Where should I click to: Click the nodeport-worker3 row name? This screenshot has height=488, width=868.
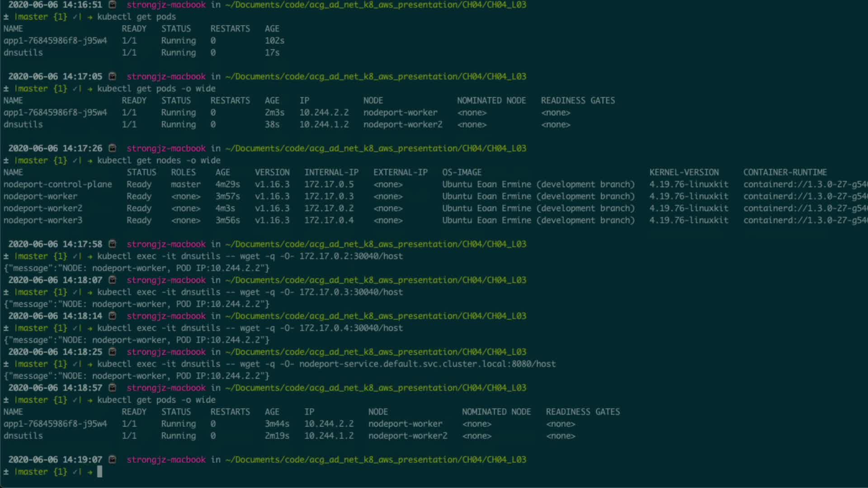(43, 221)
